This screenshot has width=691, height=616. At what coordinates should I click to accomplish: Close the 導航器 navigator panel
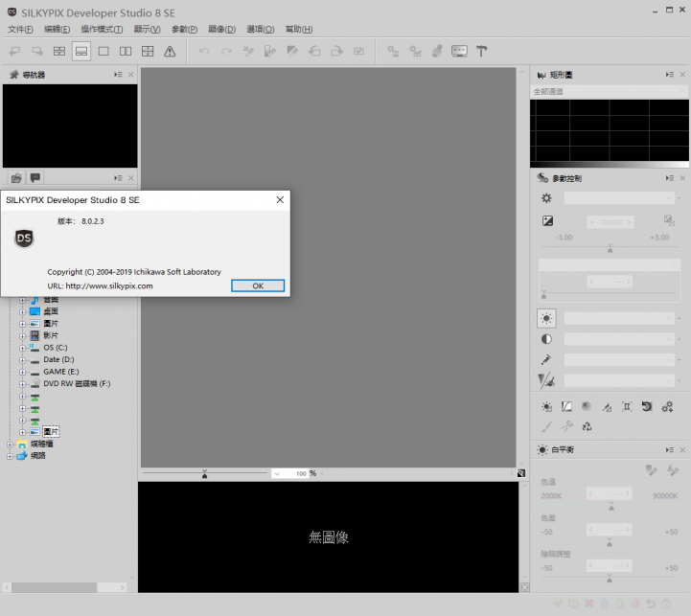click(131, 75)
